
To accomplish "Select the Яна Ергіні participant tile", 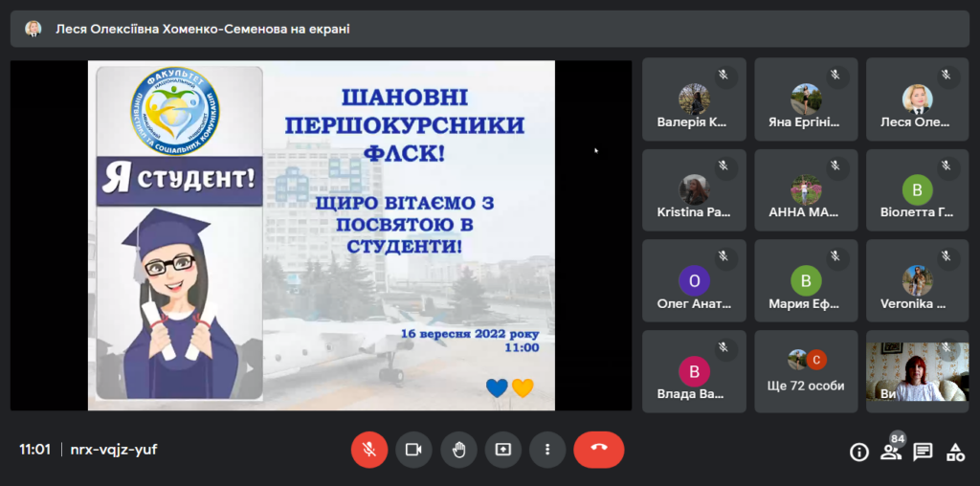I will [806, 99].
